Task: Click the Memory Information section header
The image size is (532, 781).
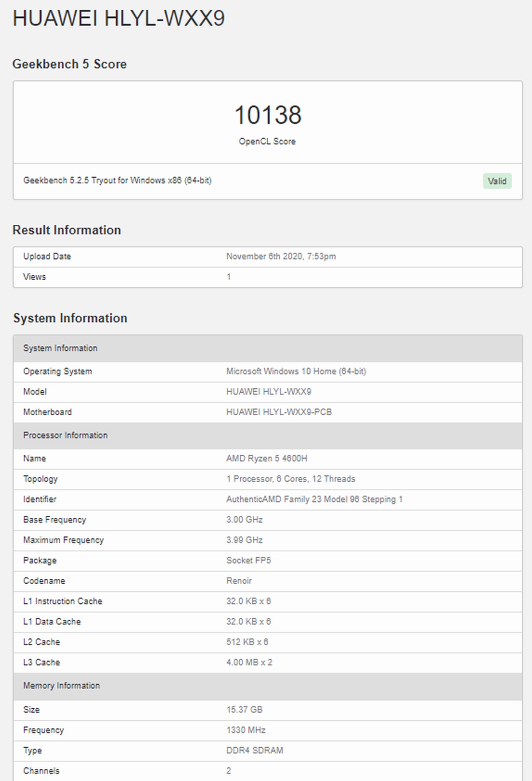Action: click(62, 685)
